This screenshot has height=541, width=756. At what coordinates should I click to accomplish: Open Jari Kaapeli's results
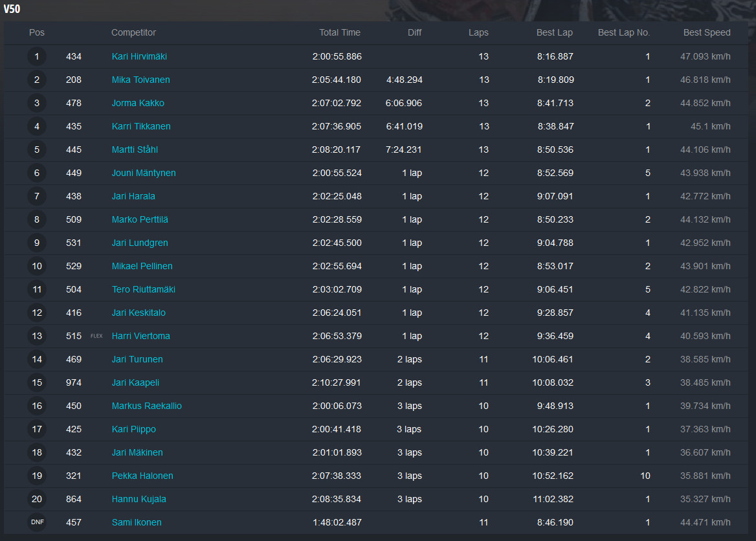pyautogui.click(x=135, y=382)
